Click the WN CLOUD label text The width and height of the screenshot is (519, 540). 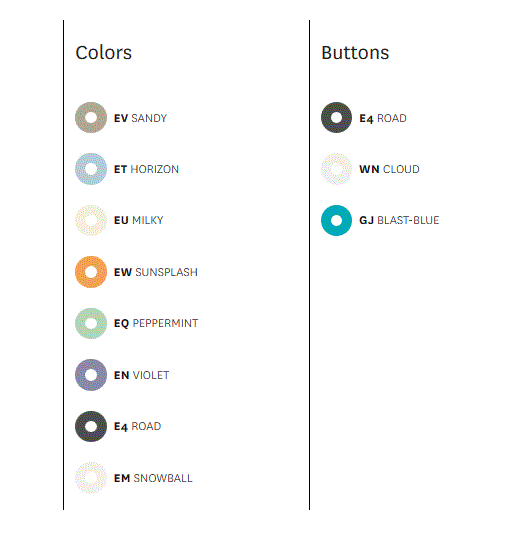390,169
